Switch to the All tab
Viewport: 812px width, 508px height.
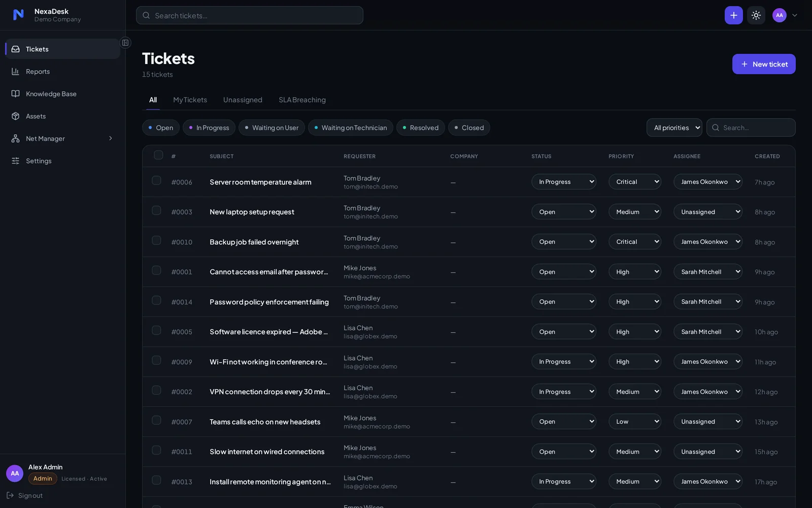[x=153, y=100]
